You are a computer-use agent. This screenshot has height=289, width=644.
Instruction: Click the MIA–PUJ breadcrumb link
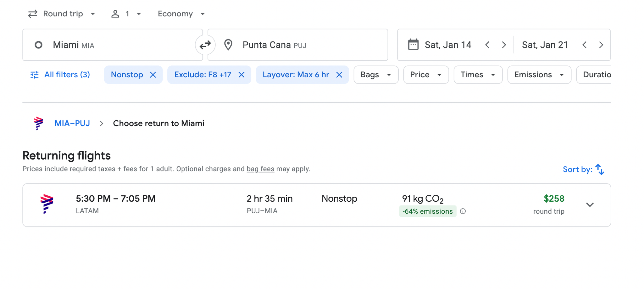tap(72, 123)
